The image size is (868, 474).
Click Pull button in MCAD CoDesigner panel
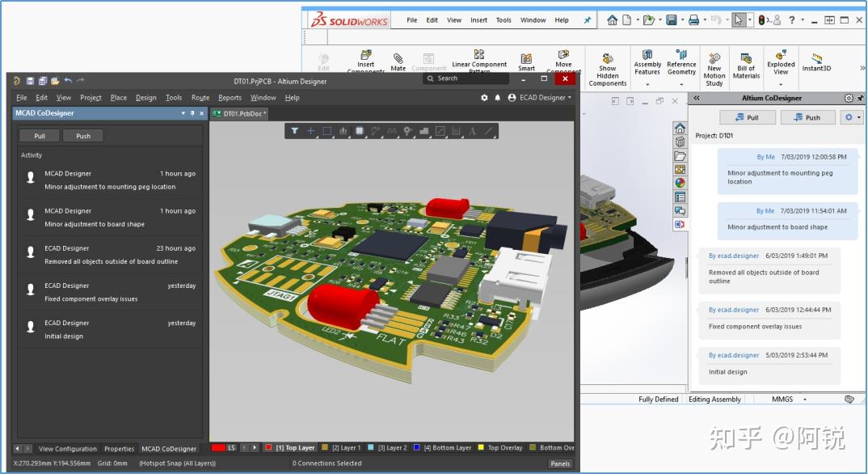pos(39,136)
